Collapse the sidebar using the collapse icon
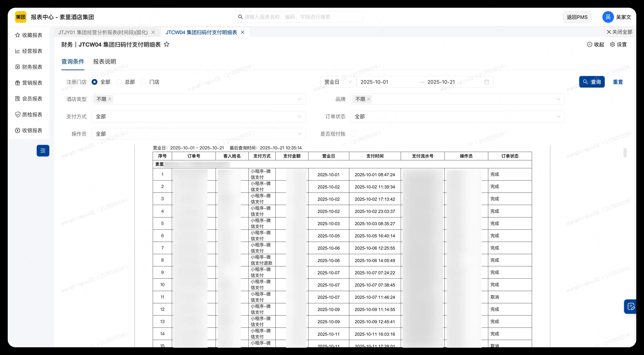 tap(43, 151)
